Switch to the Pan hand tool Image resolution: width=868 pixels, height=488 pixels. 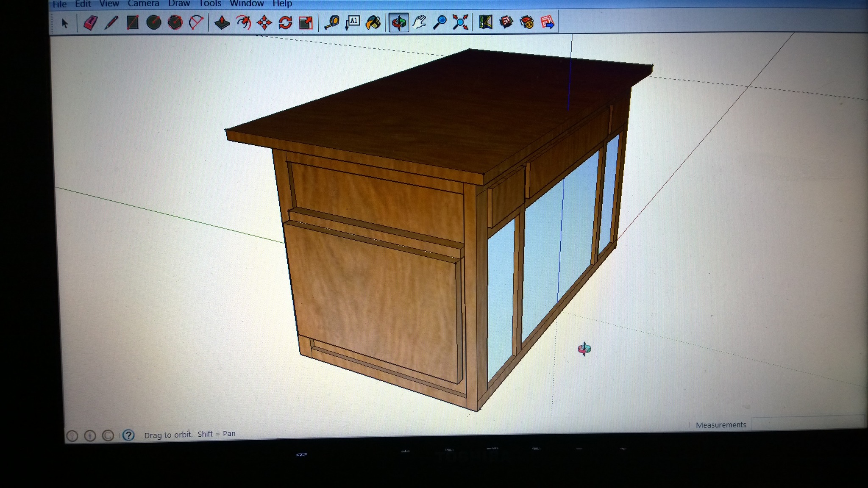pyautogui.click(x=420, y=22)
